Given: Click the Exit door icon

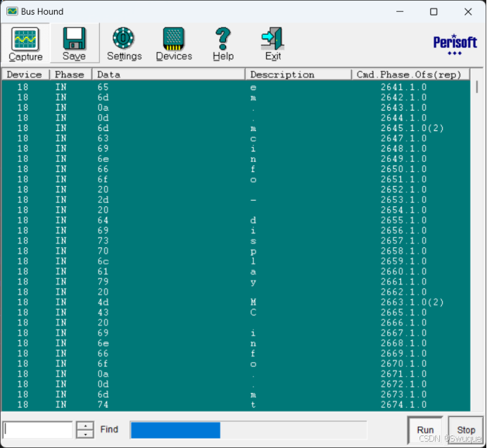Looking at the screenshot, I should coord(272,39).
